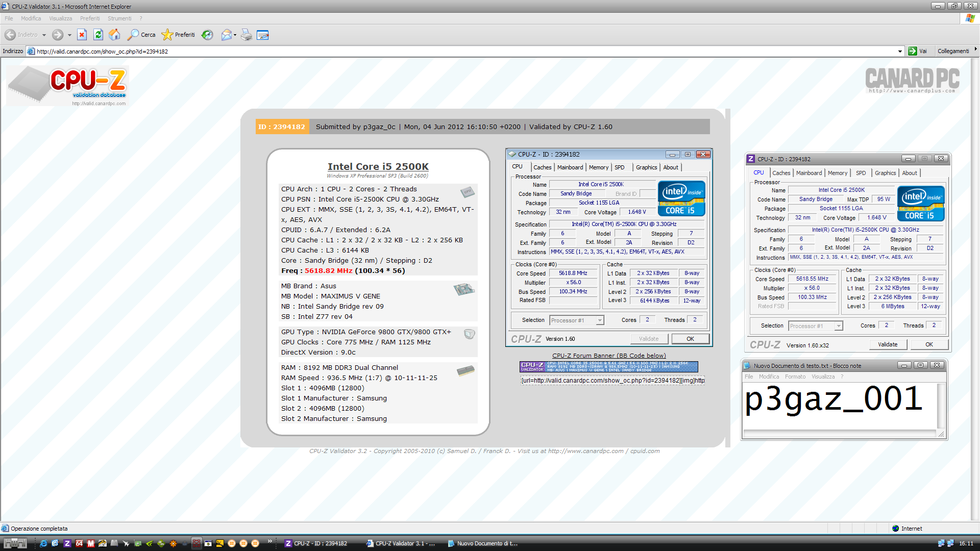Switch to the Graphics tab in CPU-Z window
The image size is (980, 551).
885,173
